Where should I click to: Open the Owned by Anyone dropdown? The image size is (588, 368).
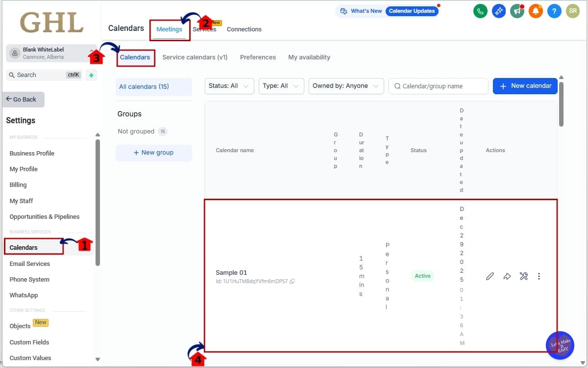(346, 85)
